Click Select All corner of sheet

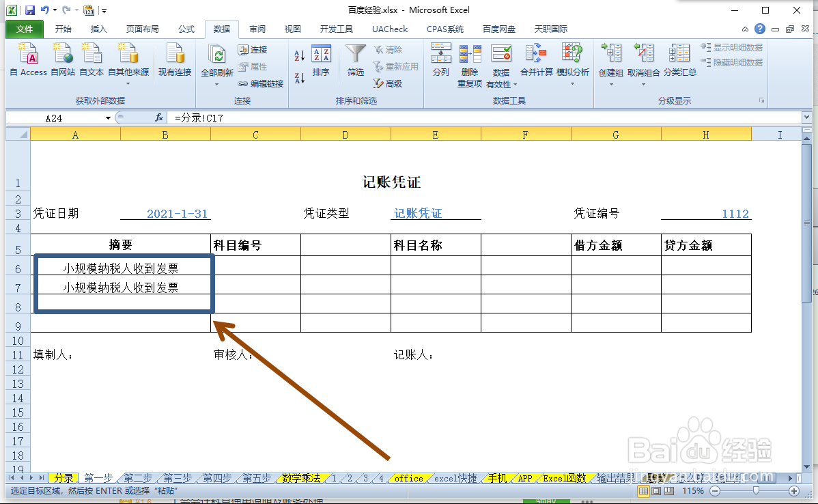[18, 135]
